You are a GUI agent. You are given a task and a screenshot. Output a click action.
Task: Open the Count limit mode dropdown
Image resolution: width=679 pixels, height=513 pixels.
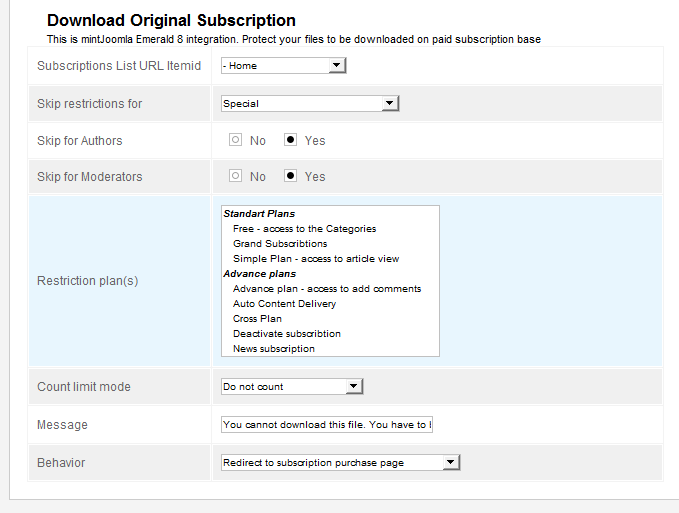(x=291, y=387)
